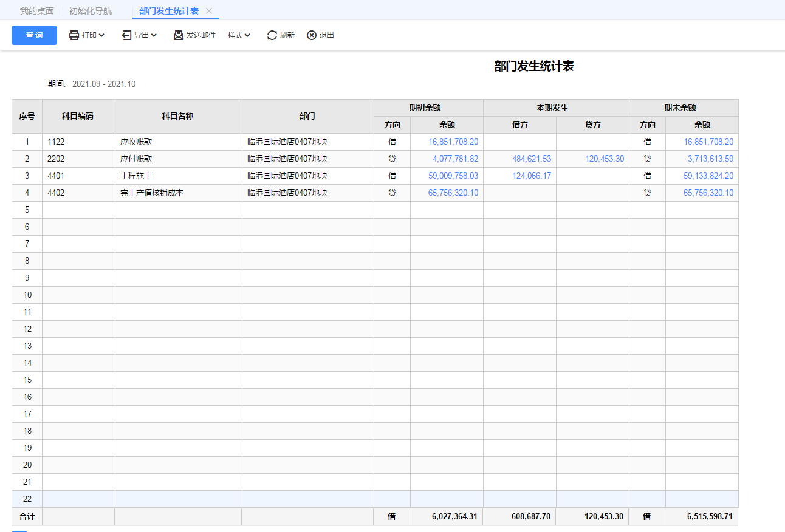Click total opening balance 6,027,364.31
Screen dimensions: 785x532
(x=454, y=516)
